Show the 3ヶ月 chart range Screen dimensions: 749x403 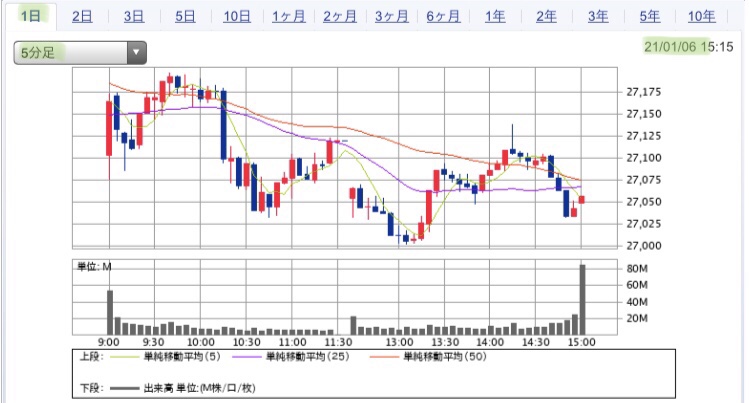tap(391, 17)
